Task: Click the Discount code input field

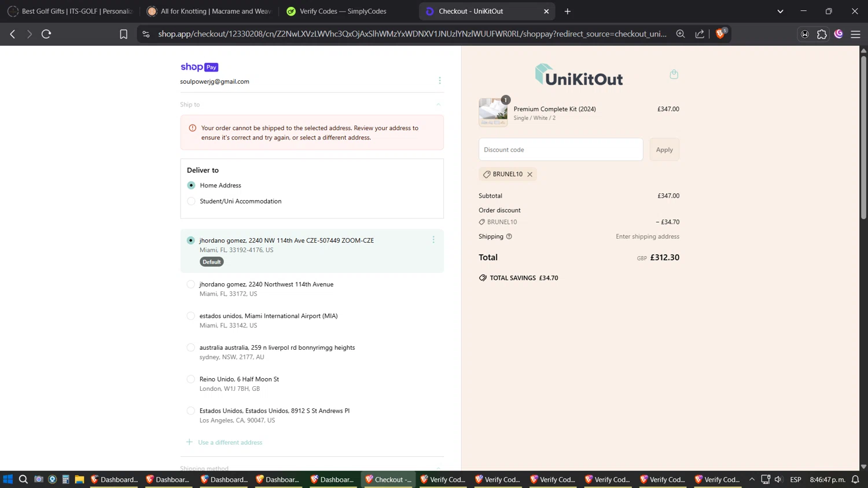Action: coord(560,149)
